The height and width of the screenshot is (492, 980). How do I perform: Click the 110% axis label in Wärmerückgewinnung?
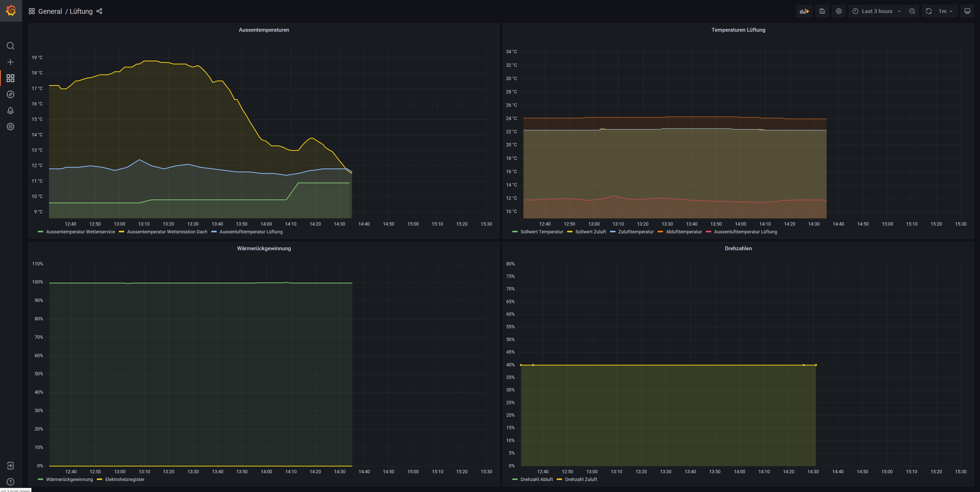pyautogui.click(x=38, y=264)
